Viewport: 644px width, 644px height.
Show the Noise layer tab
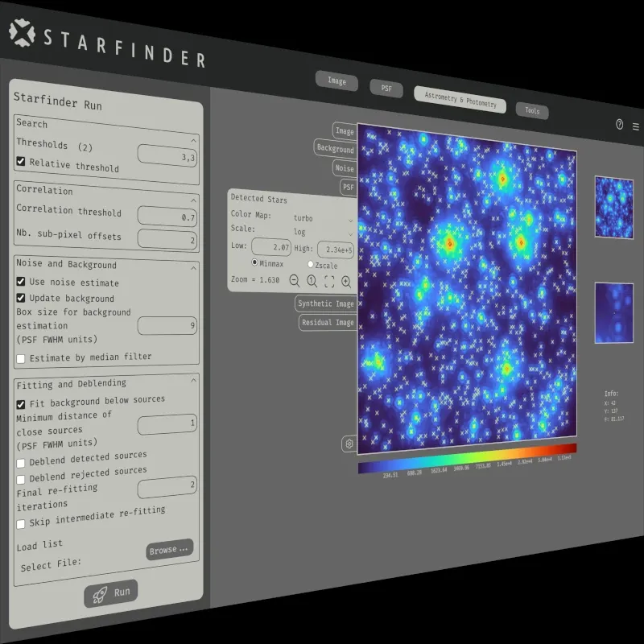[x=345, y=168]
